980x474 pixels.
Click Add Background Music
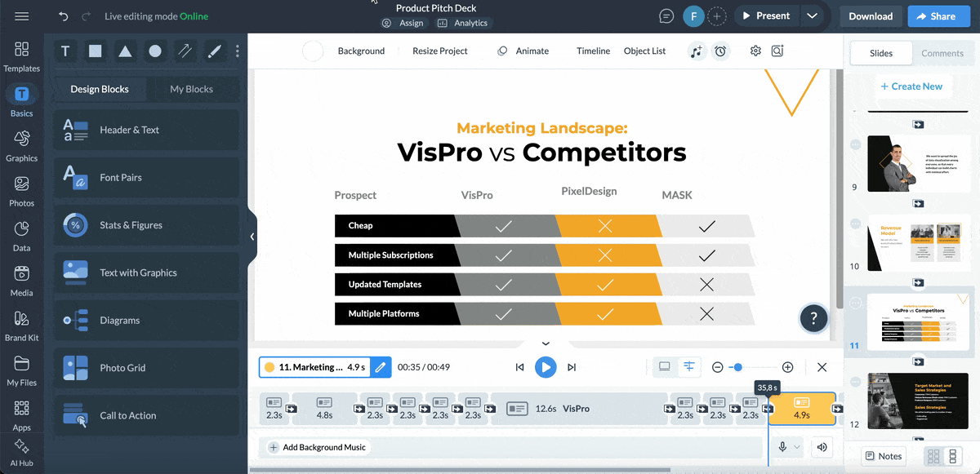[x=317, y=447]
